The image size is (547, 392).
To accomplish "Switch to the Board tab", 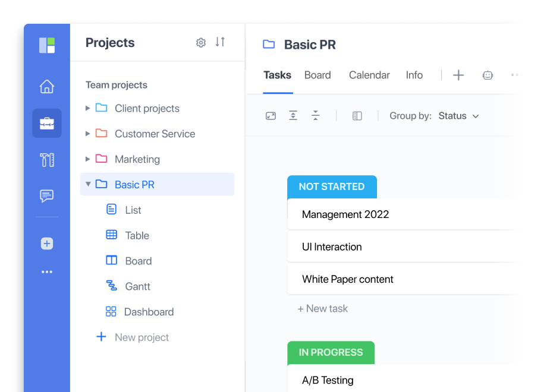I will pyautogui.click(x=317, y=75).
